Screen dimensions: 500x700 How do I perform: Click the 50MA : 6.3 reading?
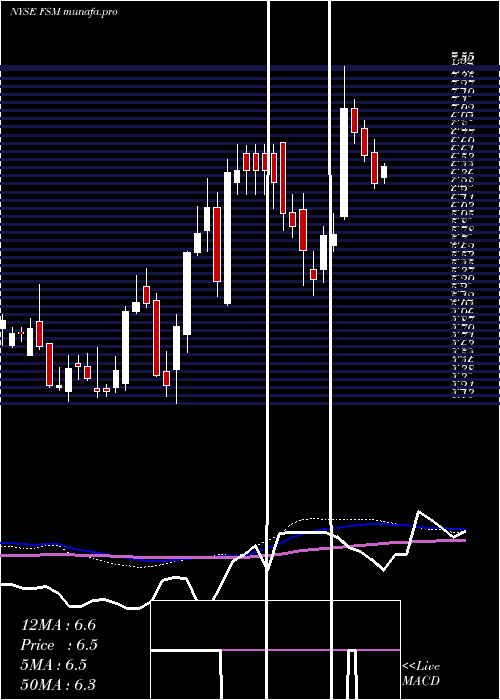pos(58,685)
